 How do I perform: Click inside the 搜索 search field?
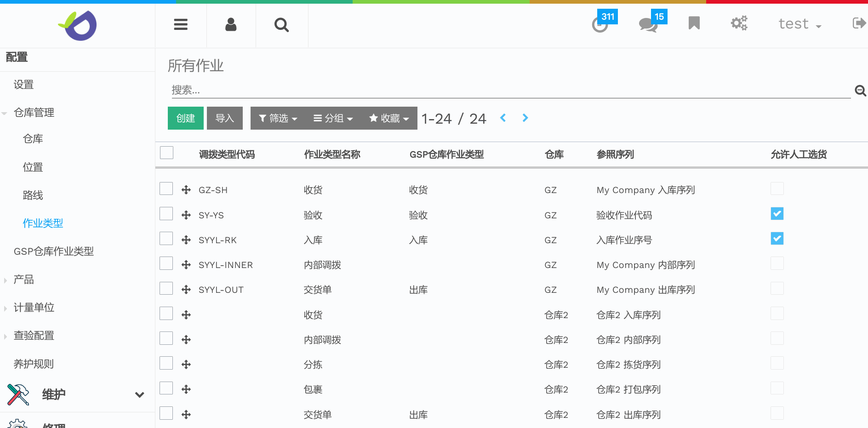pos(414,90)
